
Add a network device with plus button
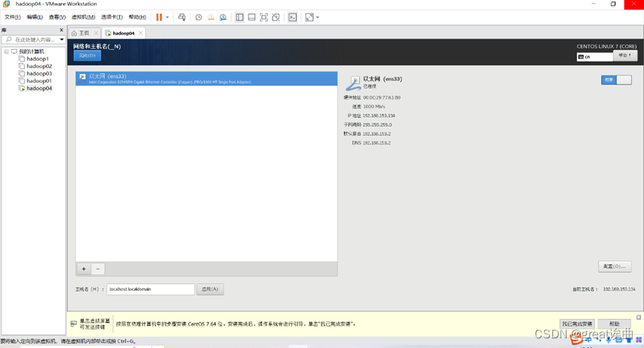point(84,268)
